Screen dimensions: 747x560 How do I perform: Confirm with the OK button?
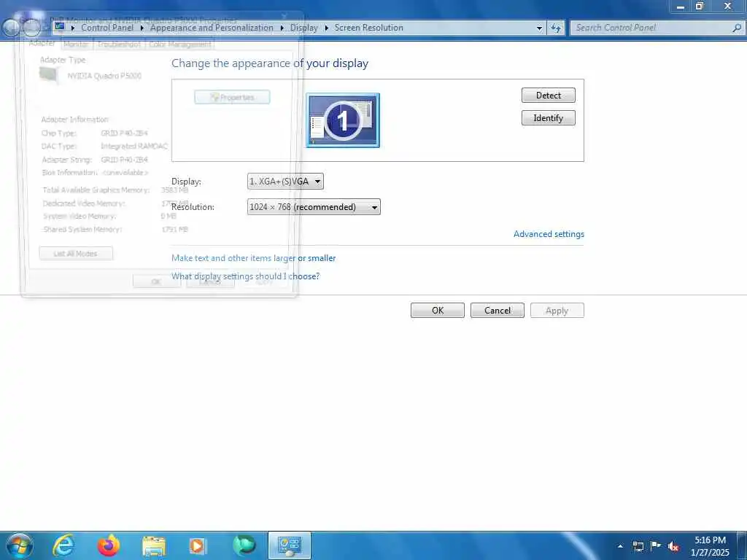[438, 311]
